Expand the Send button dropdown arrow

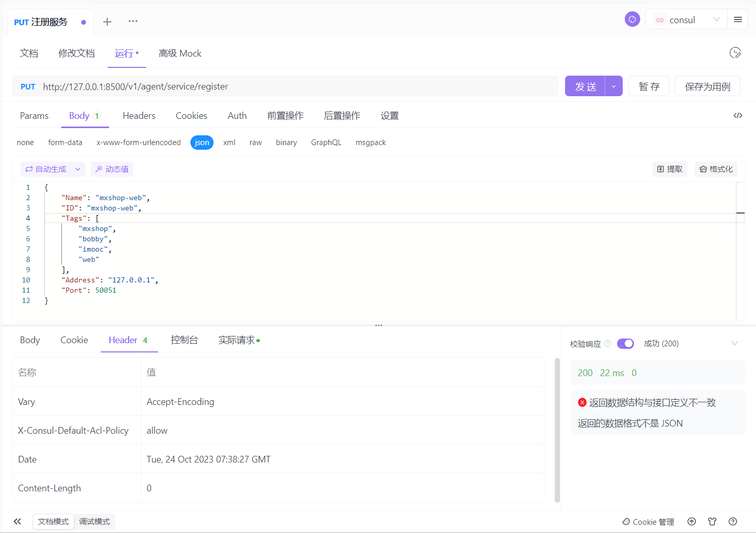pyautogui.click(x=613, y=86)
